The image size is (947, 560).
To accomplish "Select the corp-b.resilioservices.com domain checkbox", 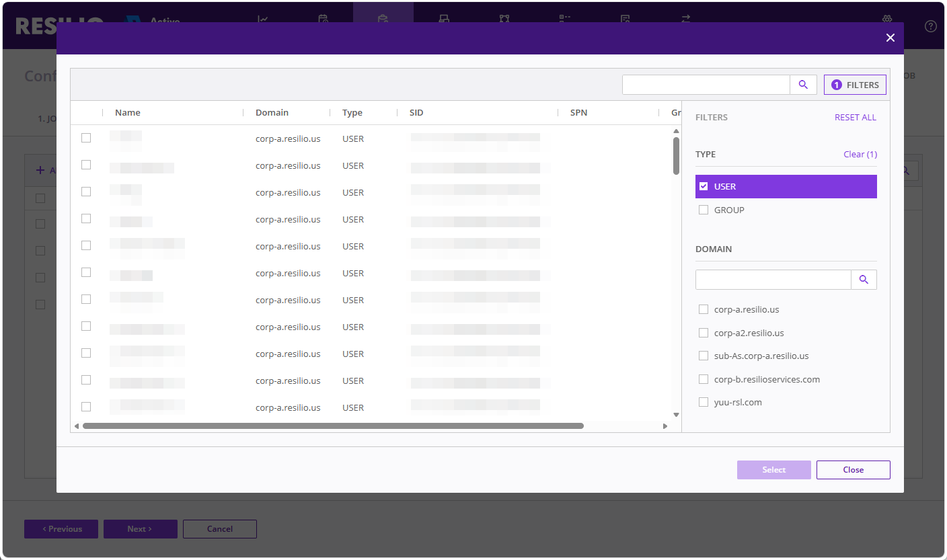I will click(x=704, y=379).
